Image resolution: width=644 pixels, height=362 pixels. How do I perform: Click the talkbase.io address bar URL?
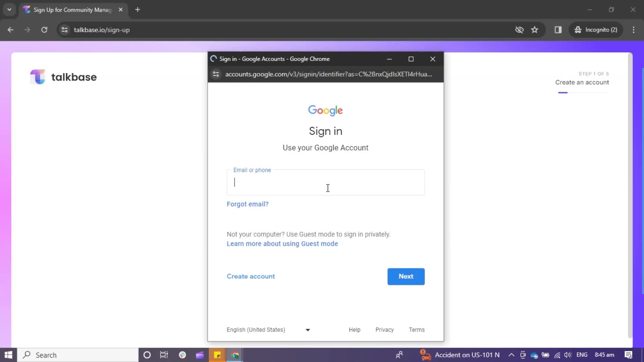[x=101, y=29]
